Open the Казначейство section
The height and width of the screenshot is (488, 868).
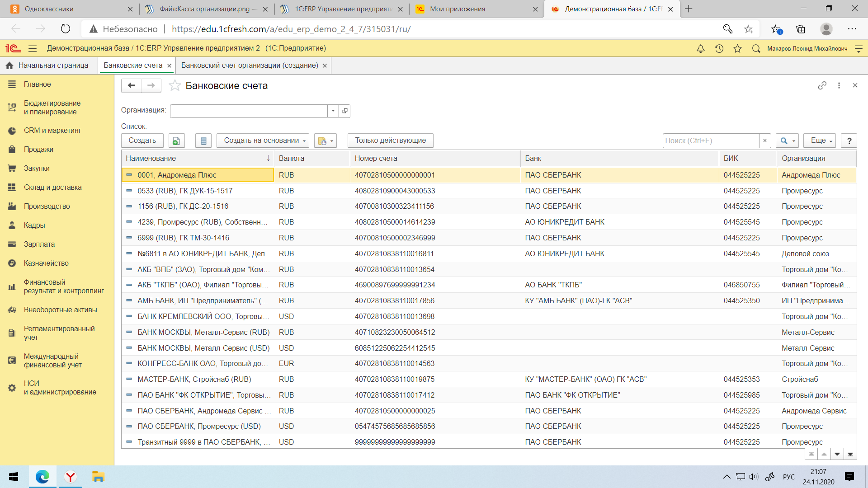tap(57, 263)
